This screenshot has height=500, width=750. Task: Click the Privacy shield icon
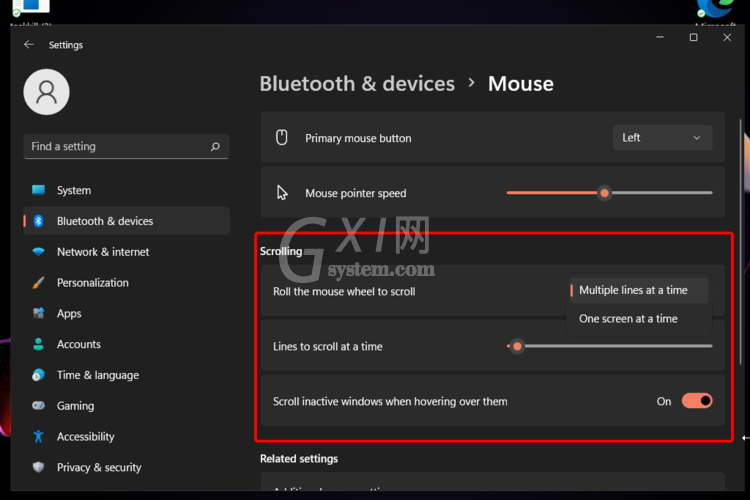[x=38, y=467]
